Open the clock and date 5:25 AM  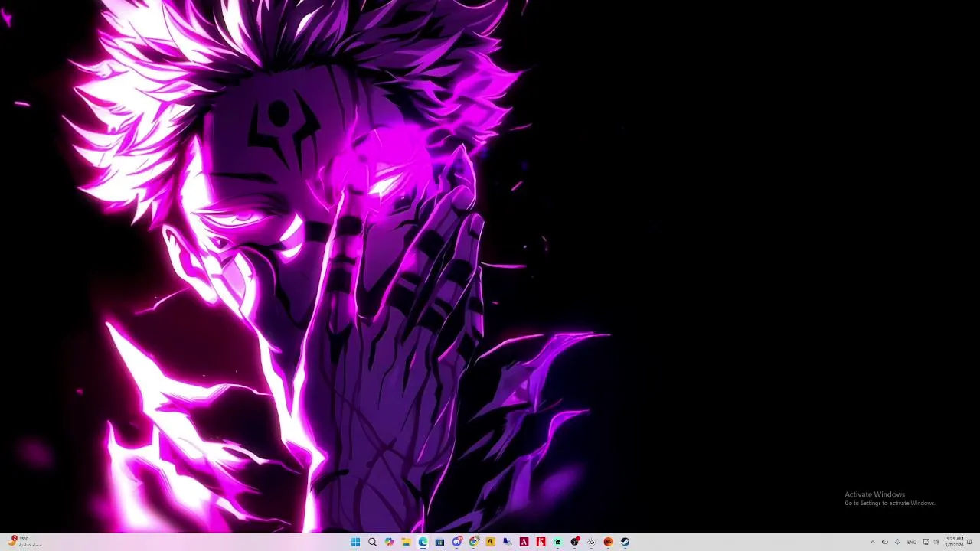point(955,542)
